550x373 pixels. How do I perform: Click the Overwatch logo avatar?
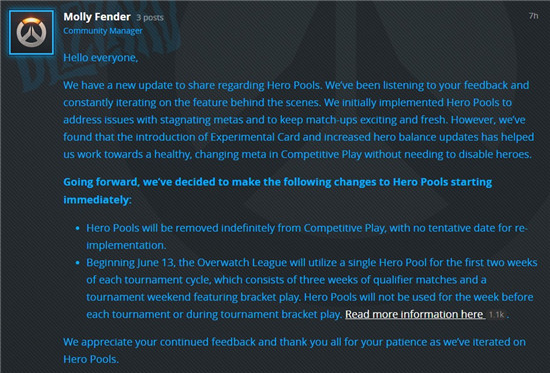31,32
